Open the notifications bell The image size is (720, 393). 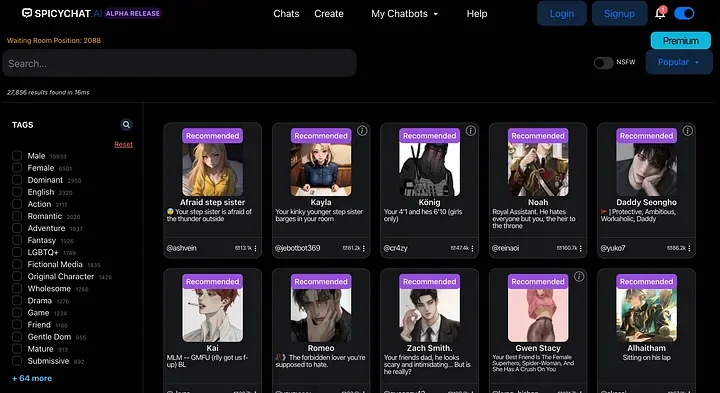pyautogui.click(x=660, y=14)
